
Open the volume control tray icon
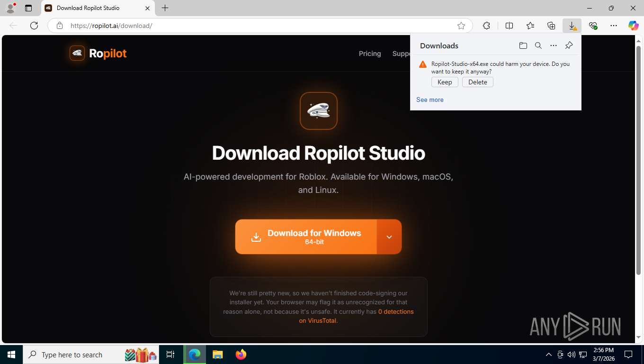point(571,355)
